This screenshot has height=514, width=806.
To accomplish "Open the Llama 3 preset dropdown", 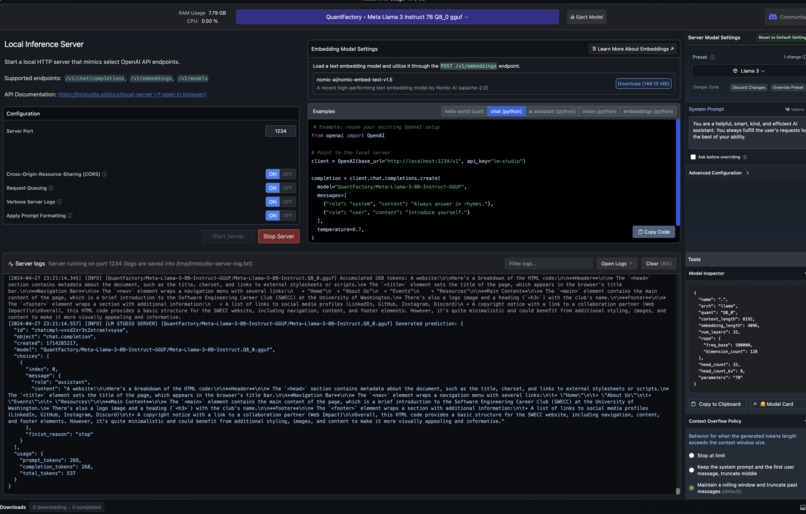I will (x=748, y=71).
